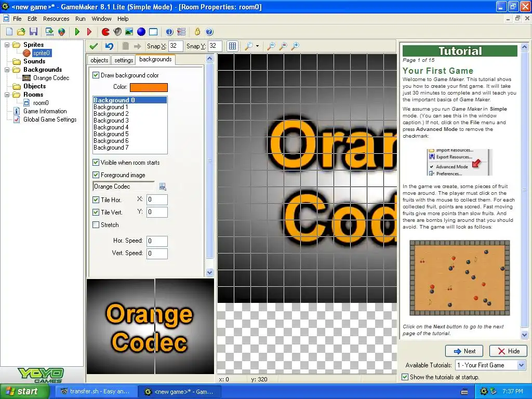Open help contents question mark icon

(x=209, y=32)
